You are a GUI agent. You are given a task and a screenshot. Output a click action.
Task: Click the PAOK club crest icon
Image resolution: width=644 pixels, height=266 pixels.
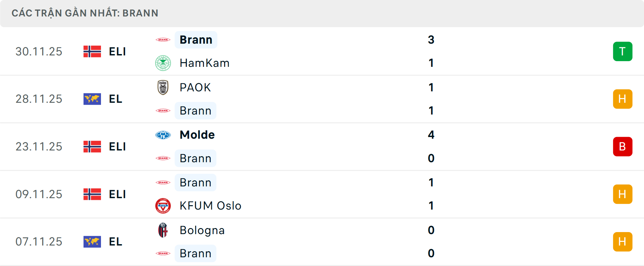coord(163,87)
